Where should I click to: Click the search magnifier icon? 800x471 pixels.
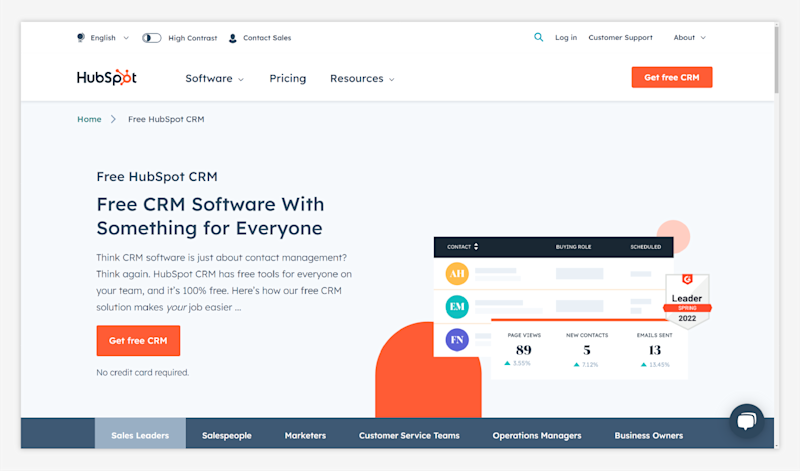pos(538,37)
